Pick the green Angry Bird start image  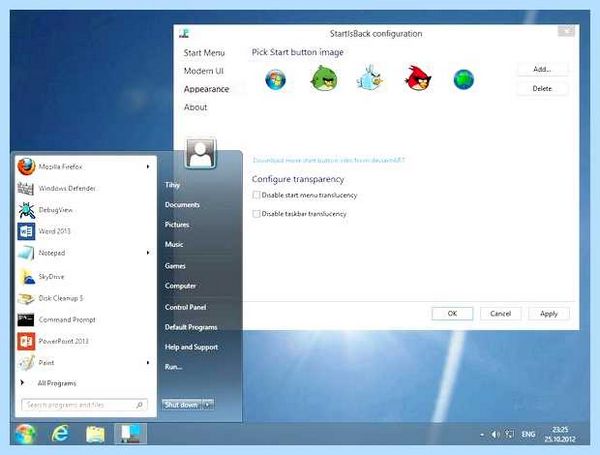(324, 78)
